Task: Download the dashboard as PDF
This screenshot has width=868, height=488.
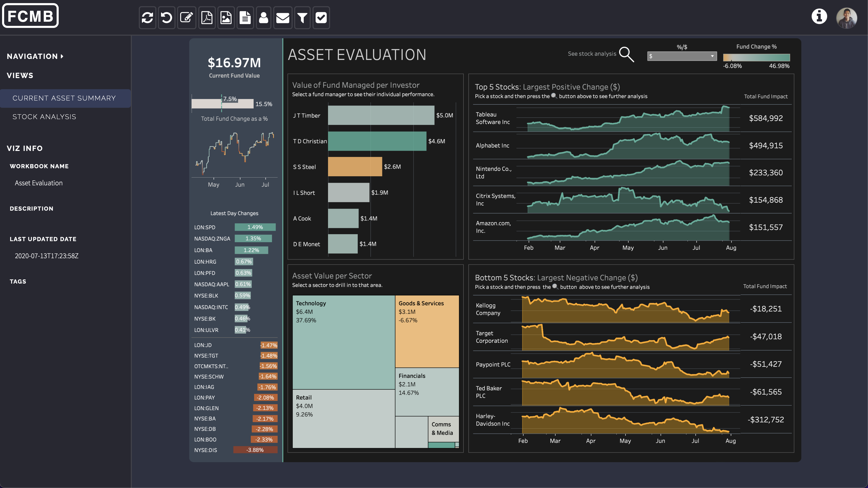Action: 206,18
